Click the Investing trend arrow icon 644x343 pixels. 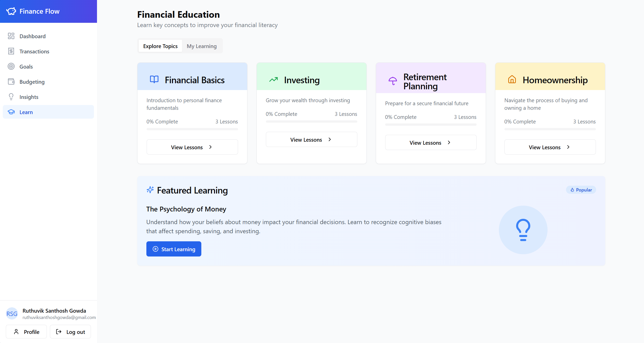coord(273,80)
